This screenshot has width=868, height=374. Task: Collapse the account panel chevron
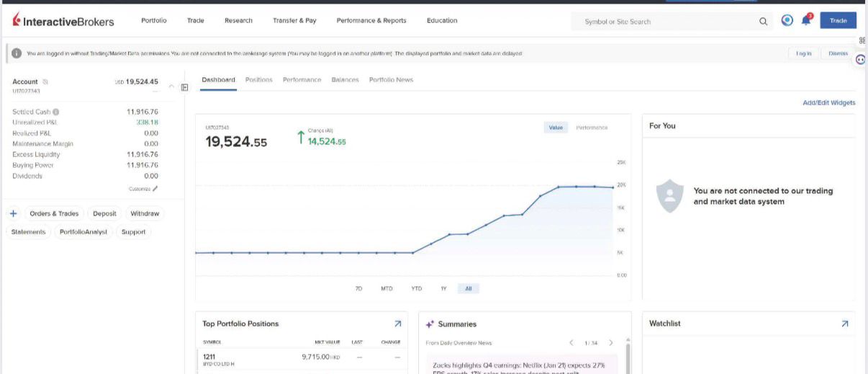(x=171, y=86)
